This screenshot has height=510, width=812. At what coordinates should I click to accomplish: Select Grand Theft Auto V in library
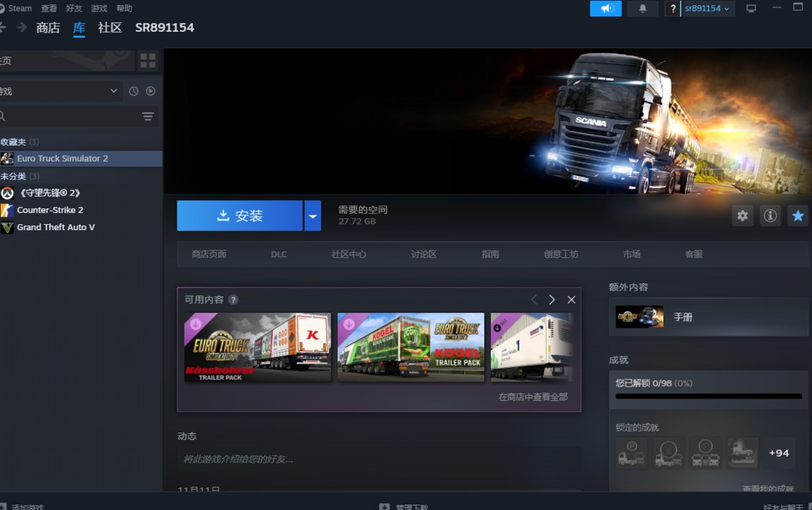[x=81, y=227]
